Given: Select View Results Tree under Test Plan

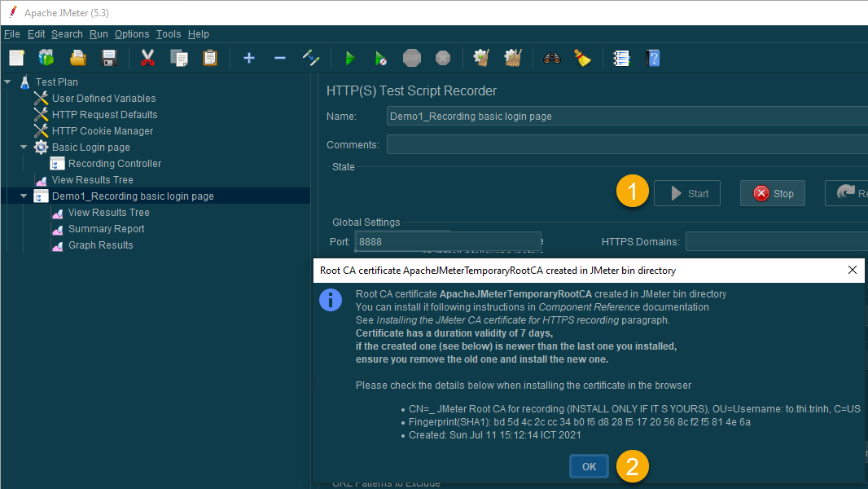Looking at the screenshot, I should click(x=93, y=179).
